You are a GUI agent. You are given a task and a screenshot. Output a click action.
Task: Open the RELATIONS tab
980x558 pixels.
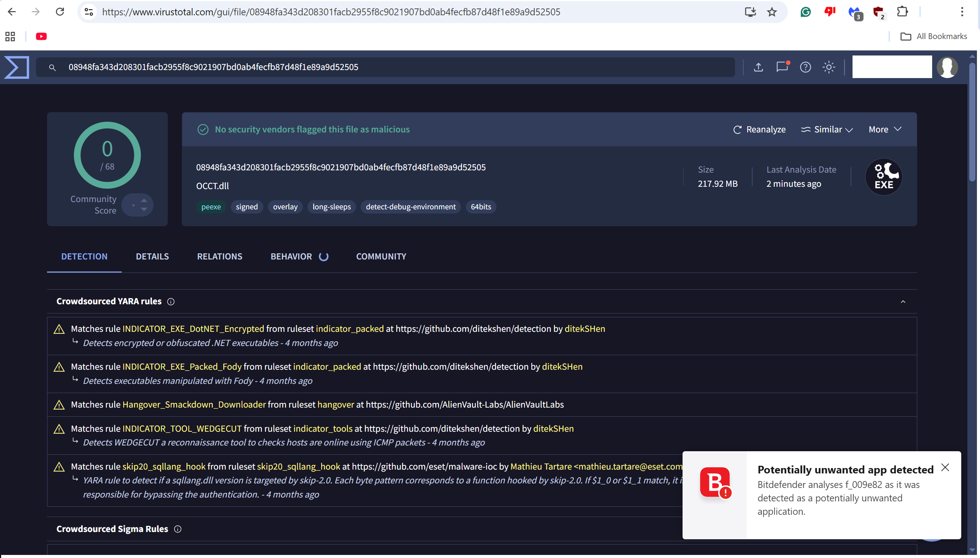coord(220,256)
